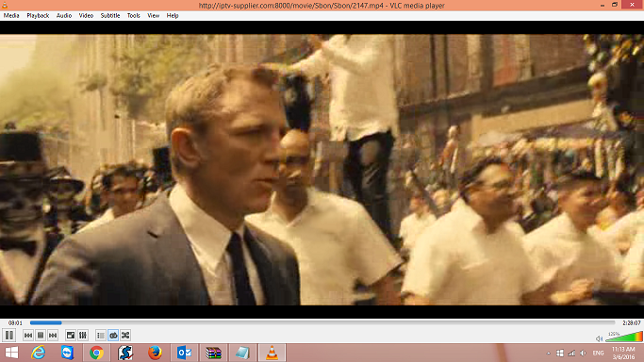
Task: Toggle fullscreen video mode
Action: click(x=71, y=336)
